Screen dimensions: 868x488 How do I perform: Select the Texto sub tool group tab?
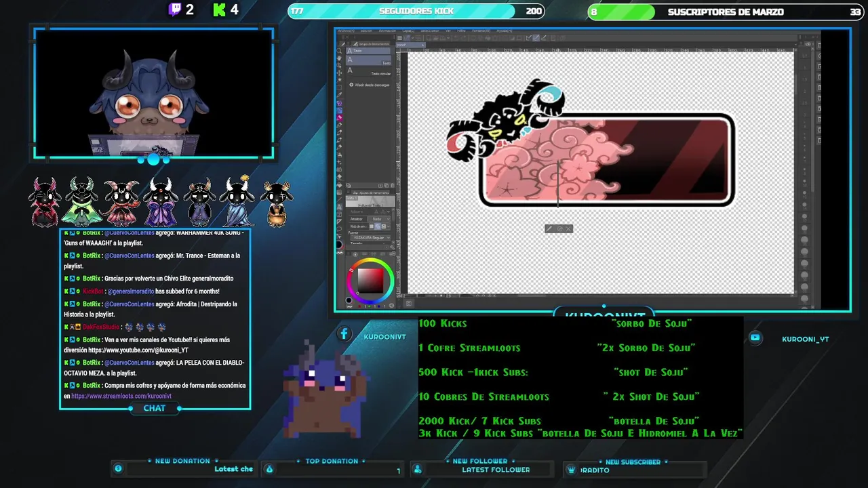click(x=368, y=51)
